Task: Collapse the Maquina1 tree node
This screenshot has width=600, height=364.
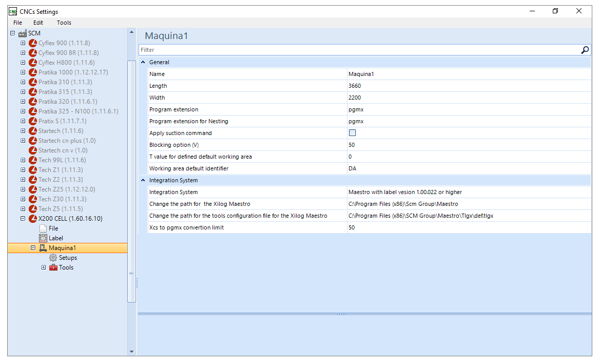Action: [x=33, y=248]
